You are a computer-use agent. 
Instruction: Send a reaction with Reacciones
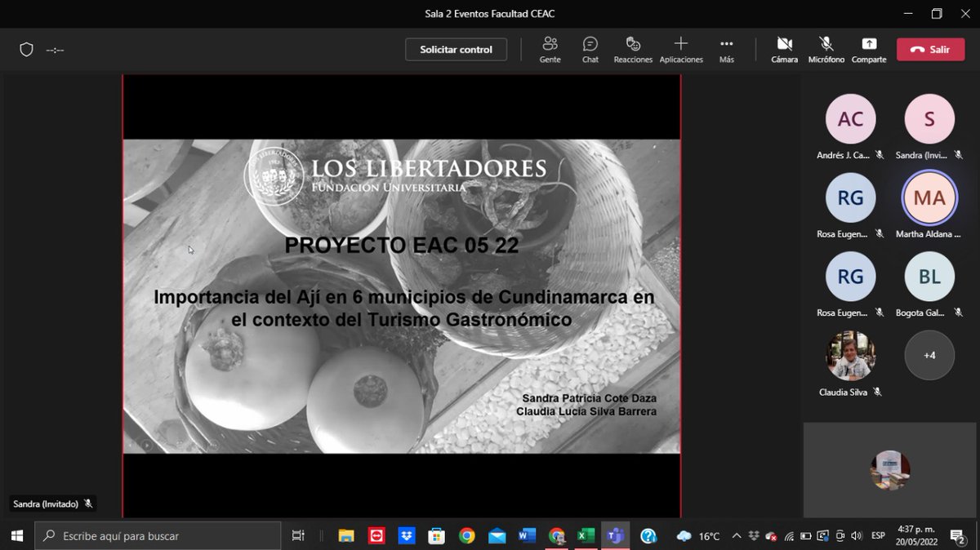(633, 49)
